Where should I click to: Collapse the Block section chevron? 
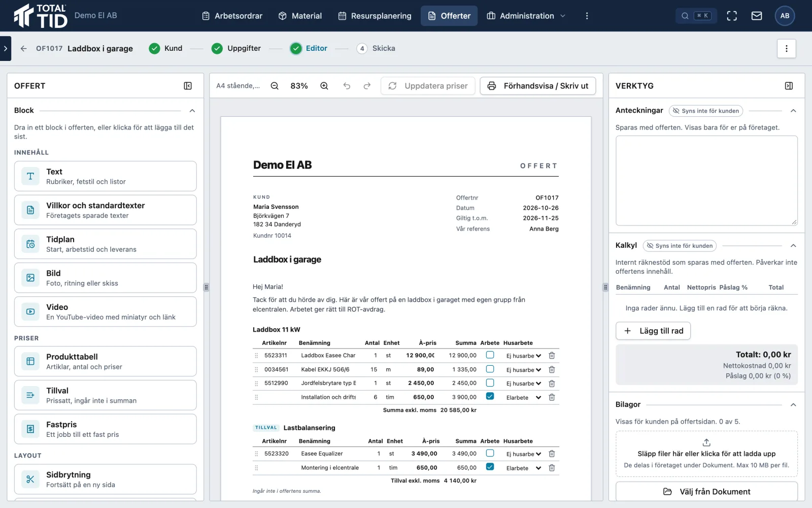coord(192,110)
